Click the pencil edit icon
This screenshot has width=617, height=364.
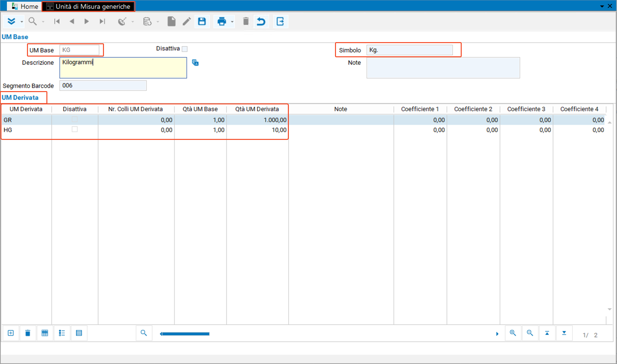tap(186, 21)
